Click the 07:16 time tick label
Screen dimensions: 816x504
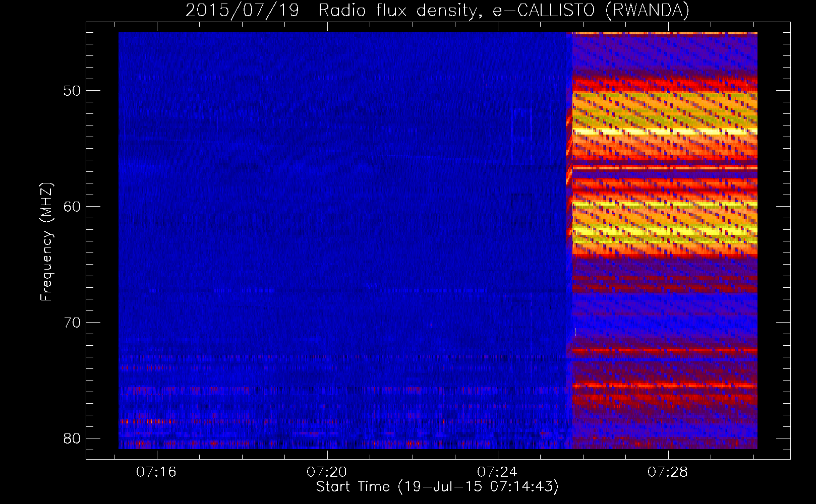(x=156, y=472)
